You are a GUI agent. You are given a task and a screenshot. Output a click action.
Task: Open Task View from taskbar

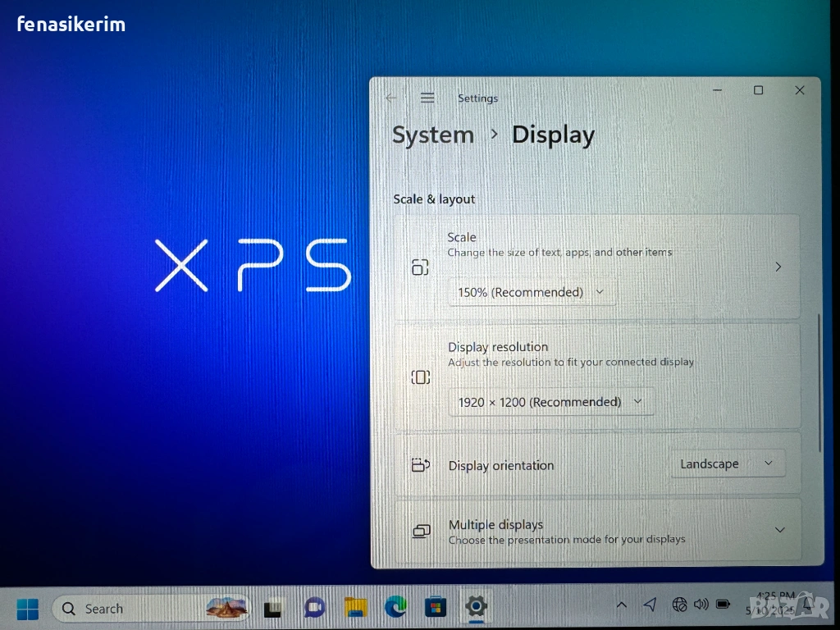pos(272,609)
